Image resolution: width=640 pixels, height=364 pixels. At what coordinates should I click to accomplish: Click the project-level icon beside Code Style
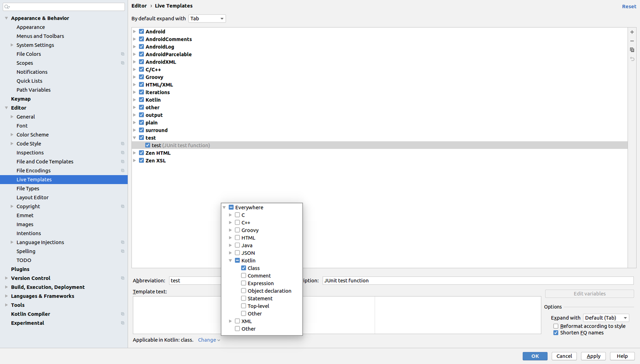point(123,143)
